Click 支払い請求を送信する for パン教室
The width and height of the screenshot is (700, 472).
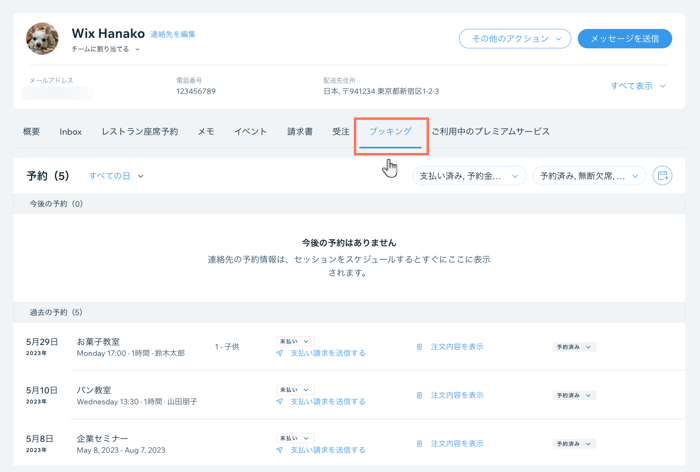(328, 401)
